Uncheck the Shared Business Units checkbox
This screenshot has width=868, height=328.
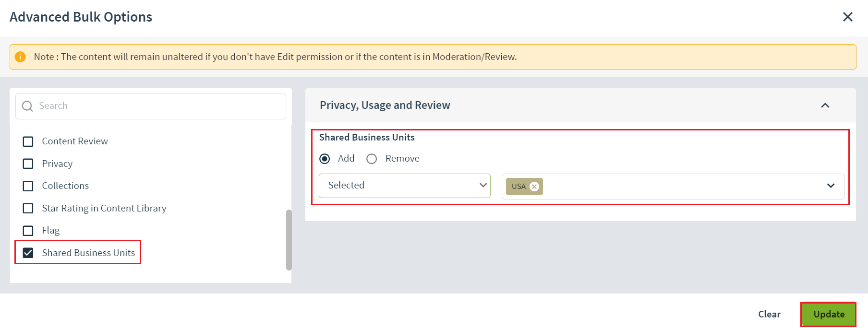click(x=28, y=253)
